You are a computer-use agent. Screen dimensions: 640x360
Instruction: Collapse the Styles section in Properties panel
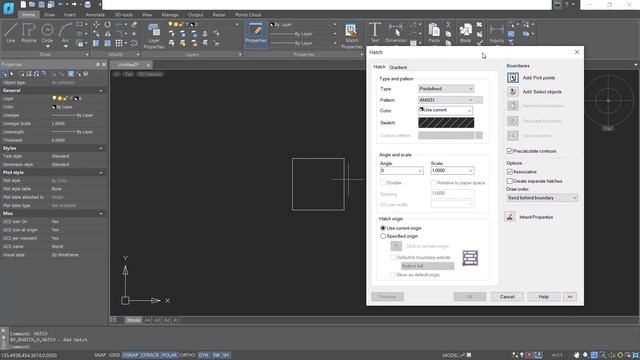tap(101, 148)
